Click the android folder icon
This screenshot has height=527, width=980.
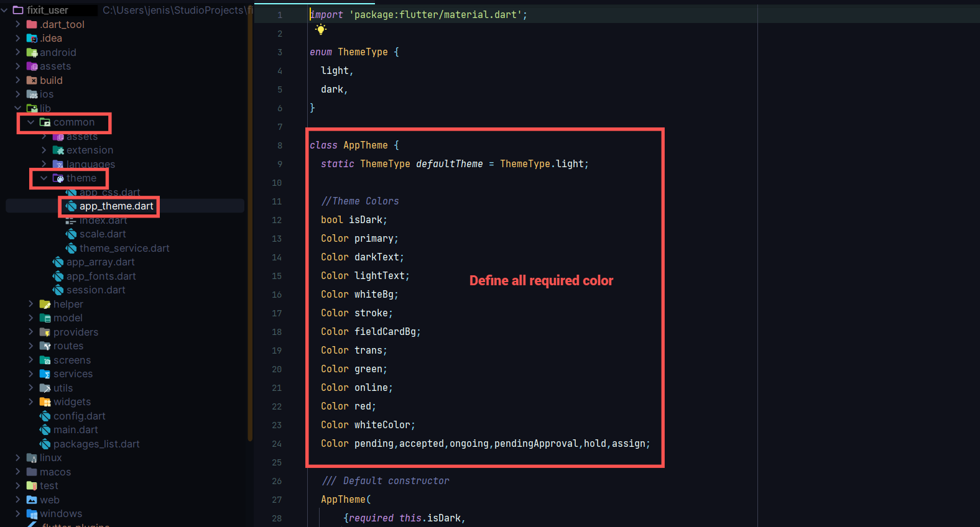32,53
